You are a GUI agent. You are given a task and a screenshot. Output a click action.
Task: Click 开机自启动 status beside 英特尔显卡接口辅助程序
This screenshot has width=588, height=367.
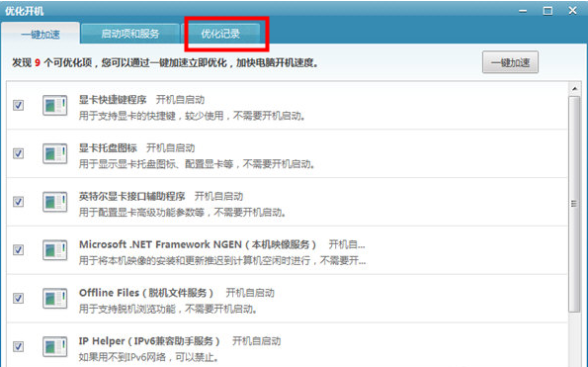coord(218,196)
